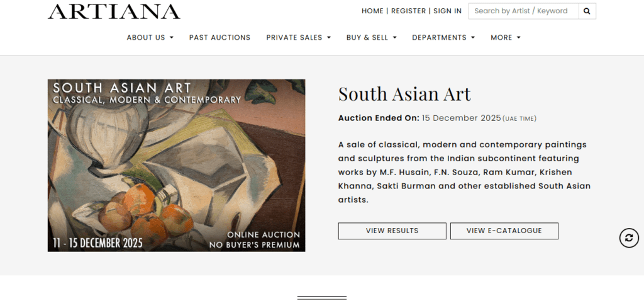The width and height of the screenshot is (644, 303).
Task: Click the Sign In link
Action: coord(447,11)
